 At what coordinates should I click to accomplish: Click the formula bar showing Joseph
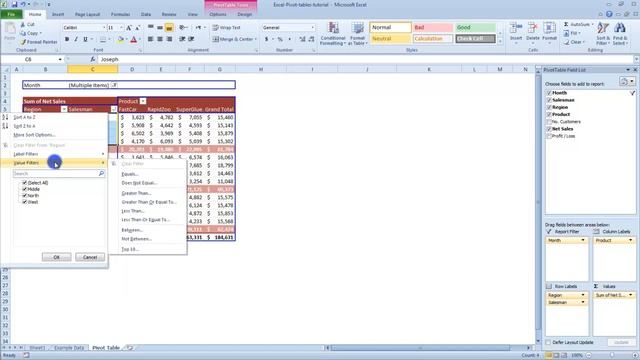point(365,60)
